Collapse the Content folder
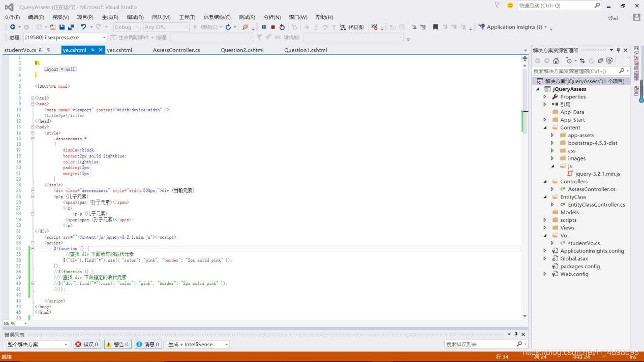Image resolution: width=644 pixels, height=362 pixels. (545, 127)
